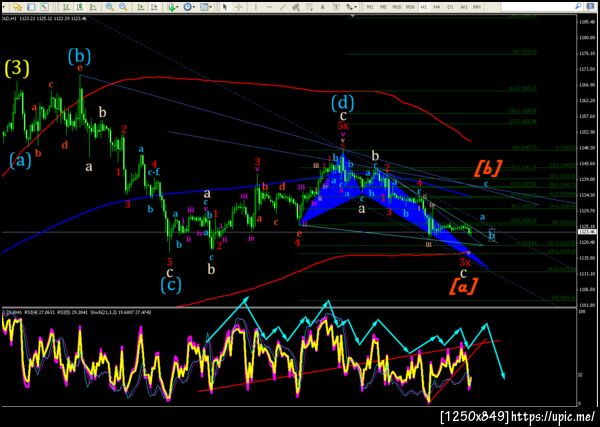Image resolution: width=600 pixels, height=427 pixels.
Task: Open the Navigator panel icon
Action: (44, 7)
